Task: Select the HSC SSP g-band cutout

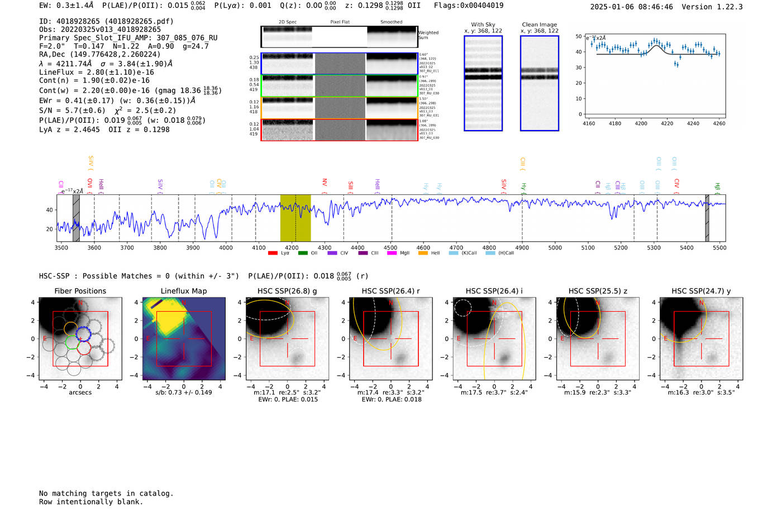Action: [x=287, y=339]
